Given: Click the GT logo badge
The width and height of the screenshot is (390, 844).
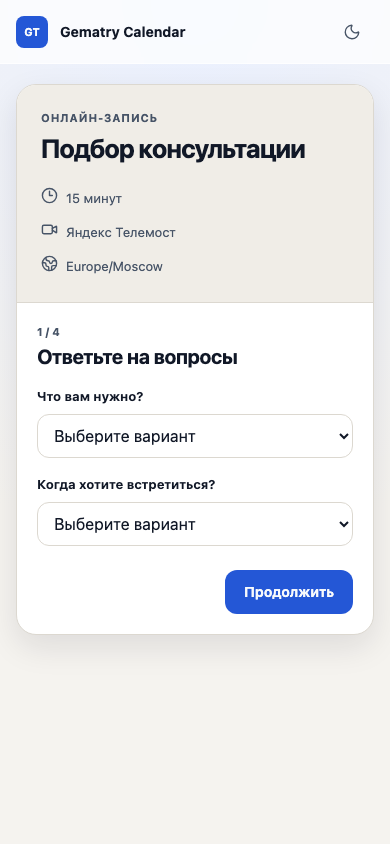Looking at the screenshot, I should click(x=32, y=32).
